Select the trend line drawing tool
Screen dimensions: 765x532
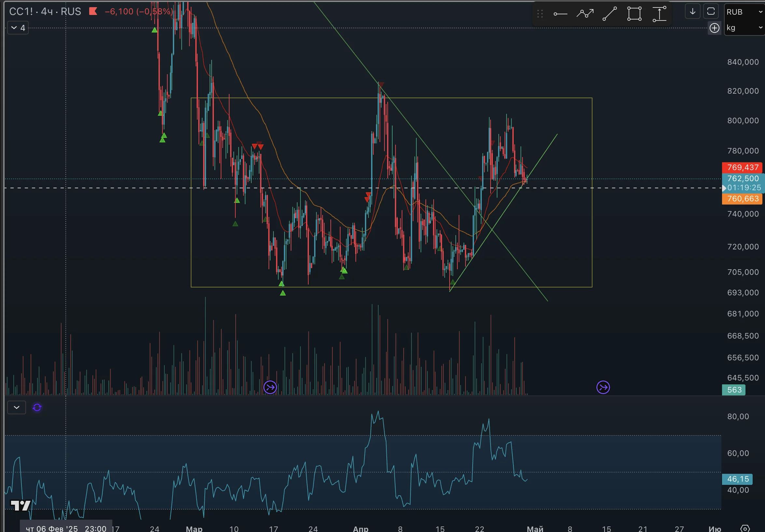[610, 14]
